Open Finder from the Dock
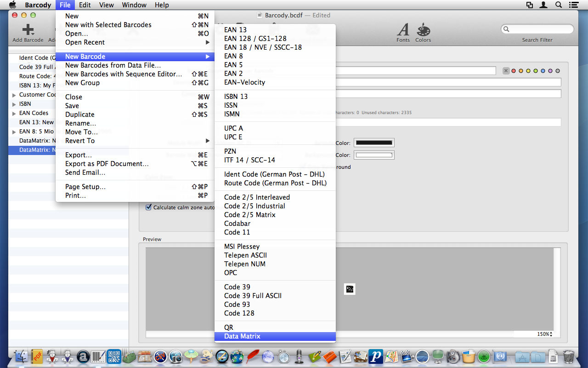 (x=22, y=356)
